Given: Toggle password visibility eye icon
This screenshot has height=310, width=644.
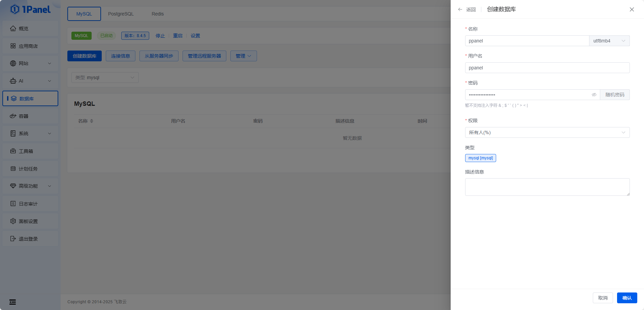Looking at the screenshot, I should click(x=594, y=95).
